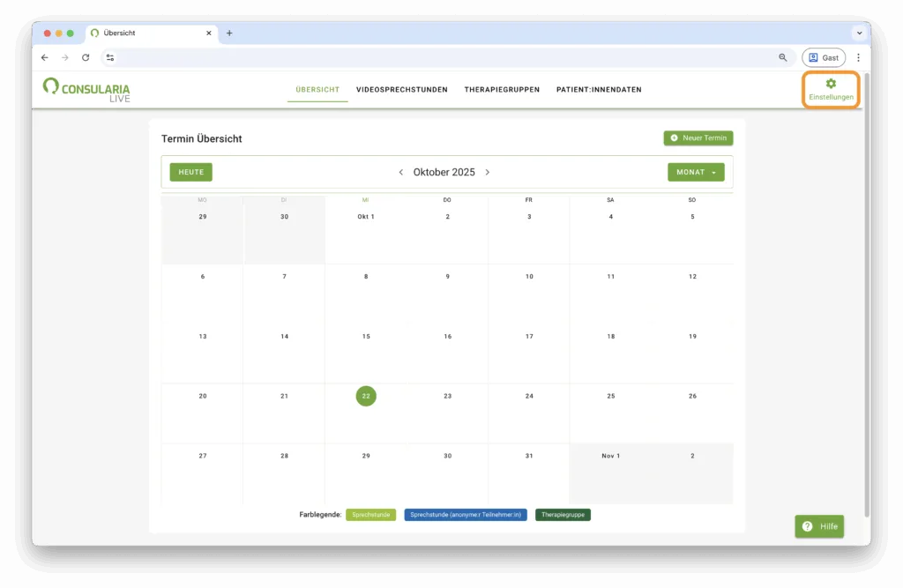Viewport: 903px width, 588px height.
Task: Open a new browser tab with plus icon
Action: [x=229, y=33]
